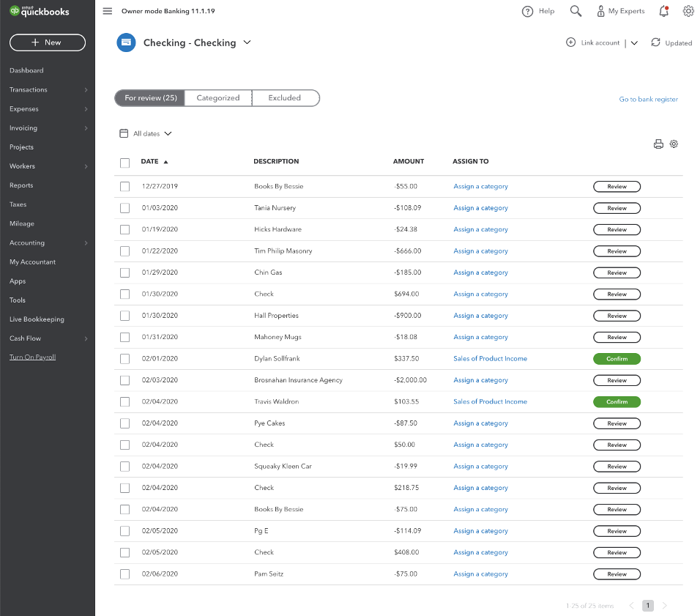Check the Dylan Sollfrank row box
This screenshot has width=700, height=616.
(x=125, y=359)
